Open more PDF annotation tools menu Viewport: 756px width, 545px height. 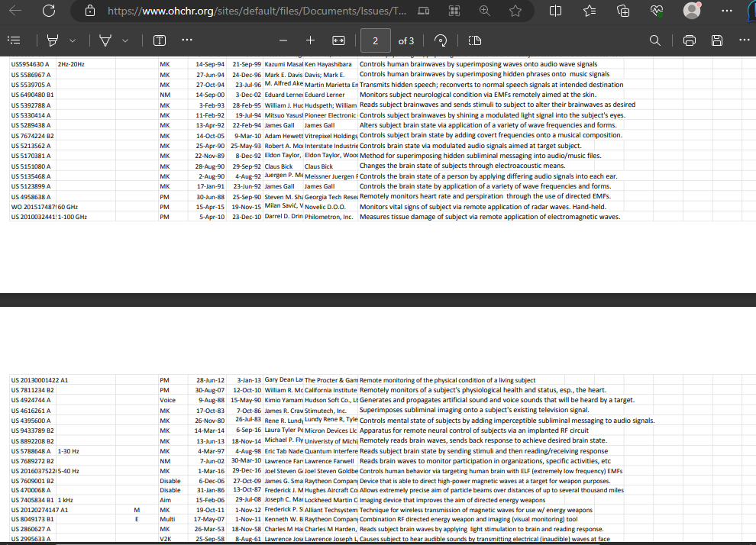coord(187,40)
